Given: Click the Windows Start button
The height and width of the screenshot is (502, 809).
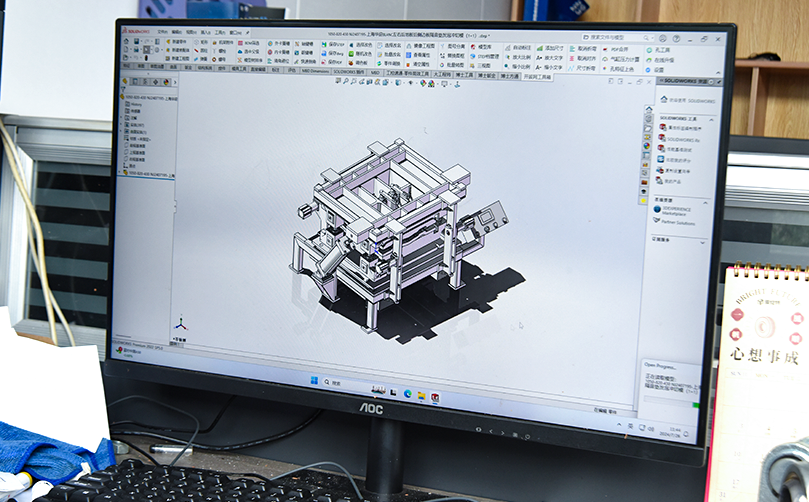Looking at the screenshot, I should [314, 381].
